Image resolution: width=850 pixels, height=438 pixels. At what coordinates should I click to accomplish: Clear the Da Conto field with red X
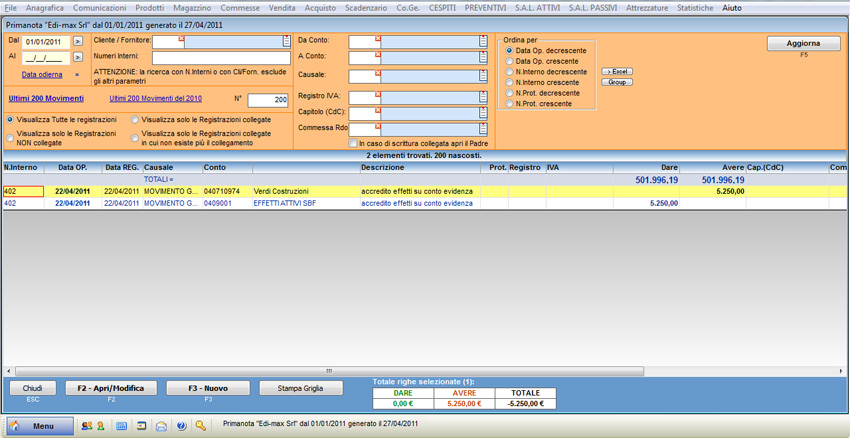[x=378, y=40]
